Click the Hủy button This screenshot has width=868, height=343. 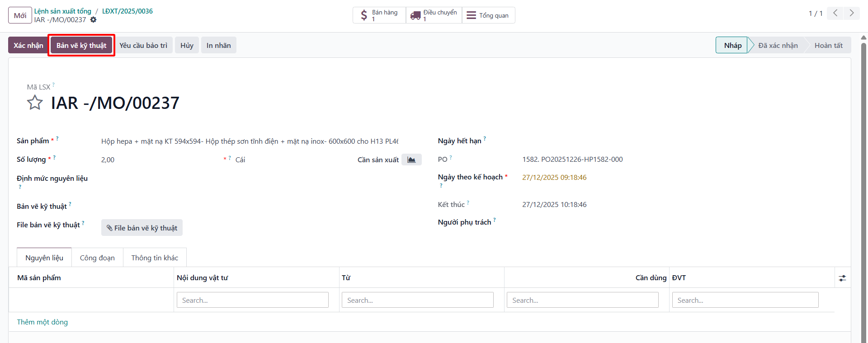[187, 45]
